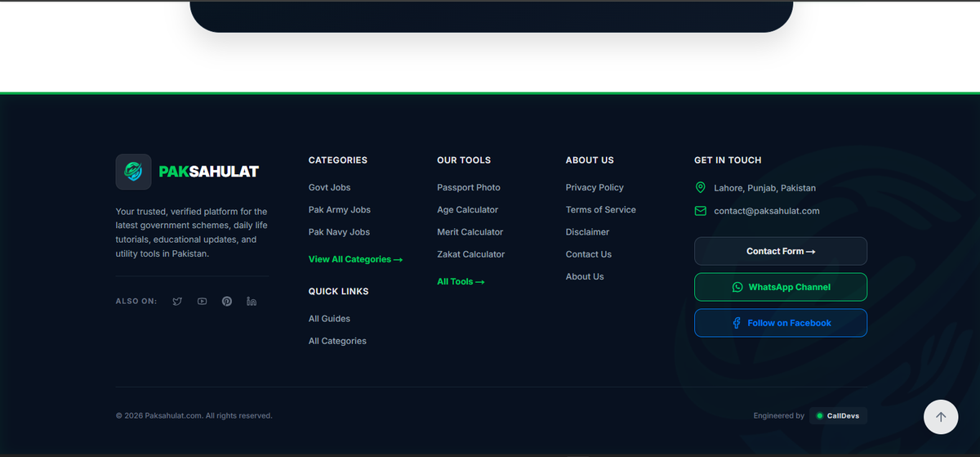Viewport: 980px width, 457px height.
Task: Click the ABOUT US heading
Action: 590,160
